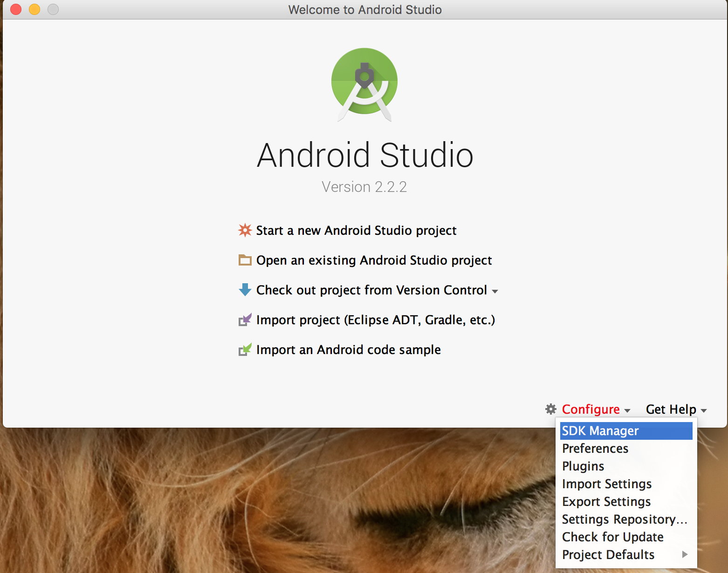
Task: Click the purple arrow Import project icon
Action: (245, 320)
